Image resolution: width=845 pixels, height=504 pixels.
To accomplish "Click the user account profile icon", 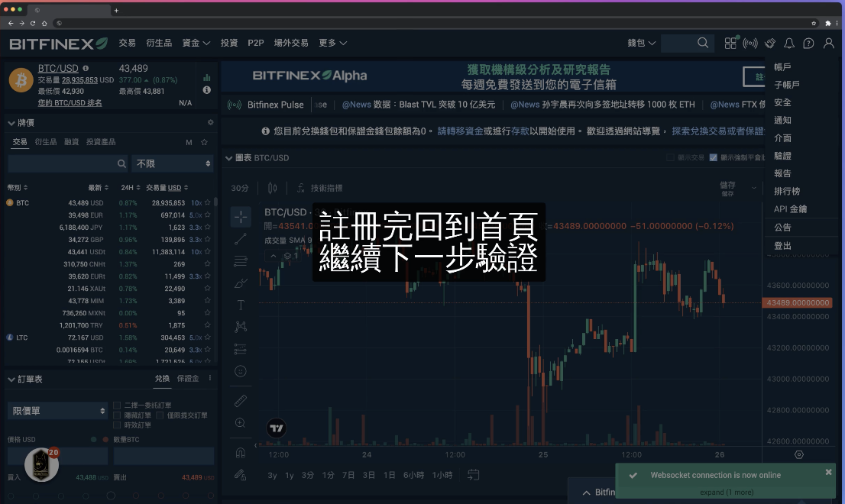I will click(x=829, y=43).
